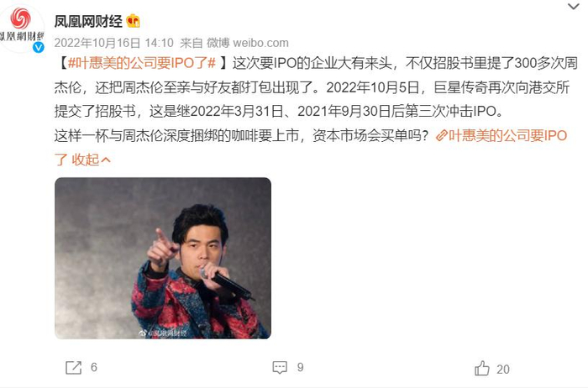
Task: Click the 凤凰网财经 avatar logo
Action: (x=21, y=28)
